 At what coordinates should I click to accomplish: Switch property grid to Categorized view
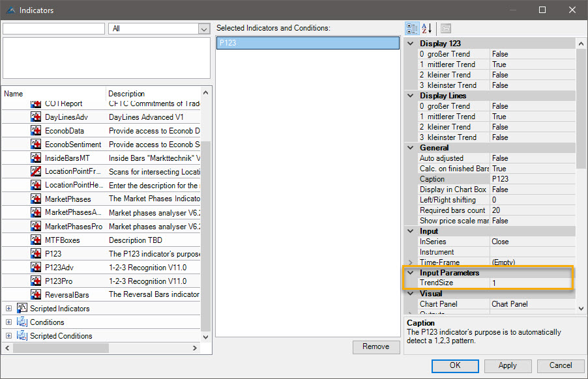click(x=412, y=29)
